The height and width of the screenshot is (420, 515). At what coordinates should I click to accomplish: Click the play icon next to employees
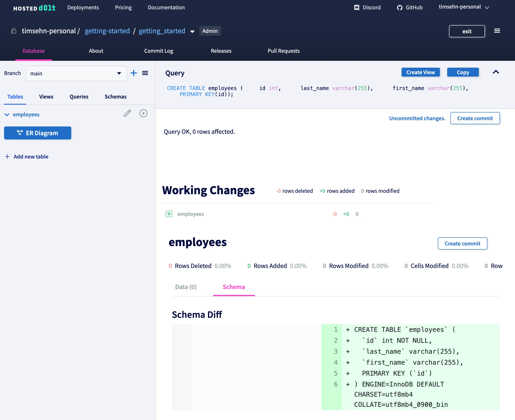143,114
